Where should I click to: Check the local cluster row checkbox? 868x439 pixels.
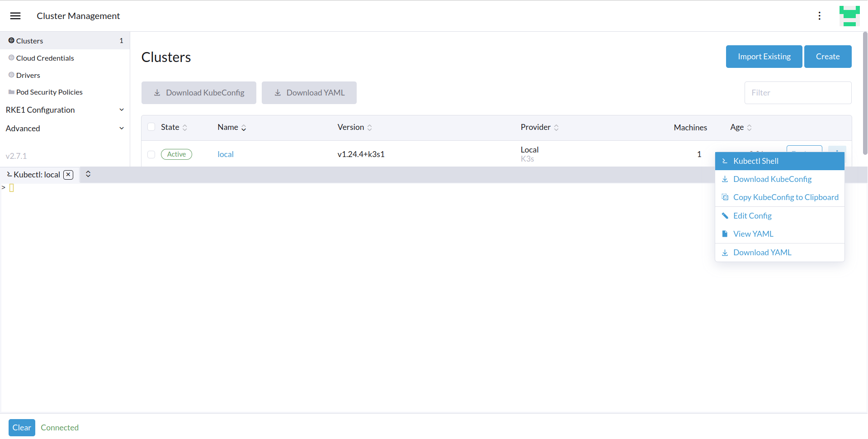tap(151, 154)
